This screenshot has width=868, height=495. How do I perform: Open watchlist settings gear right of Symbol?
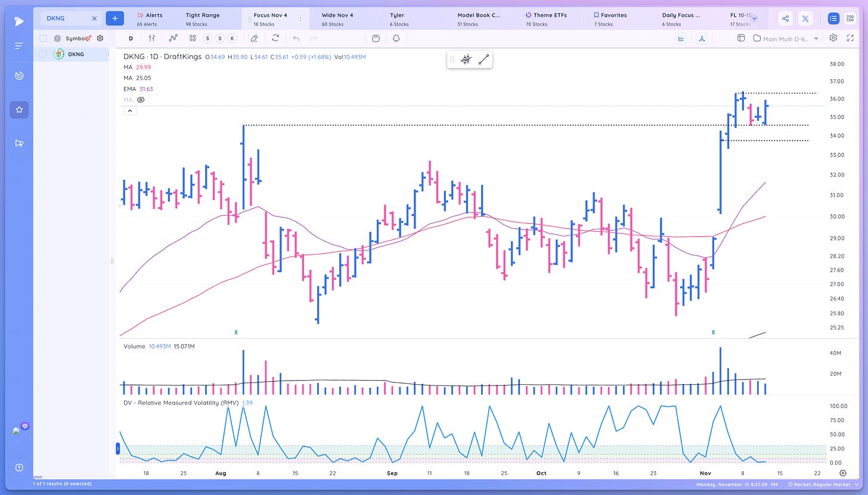[100, 38]
